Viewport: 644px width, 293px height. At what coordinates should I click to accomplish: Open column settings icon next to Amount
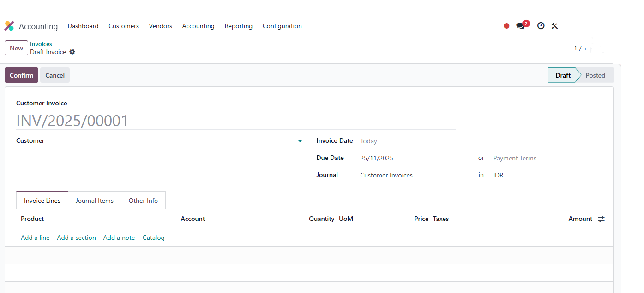point(601,219)
